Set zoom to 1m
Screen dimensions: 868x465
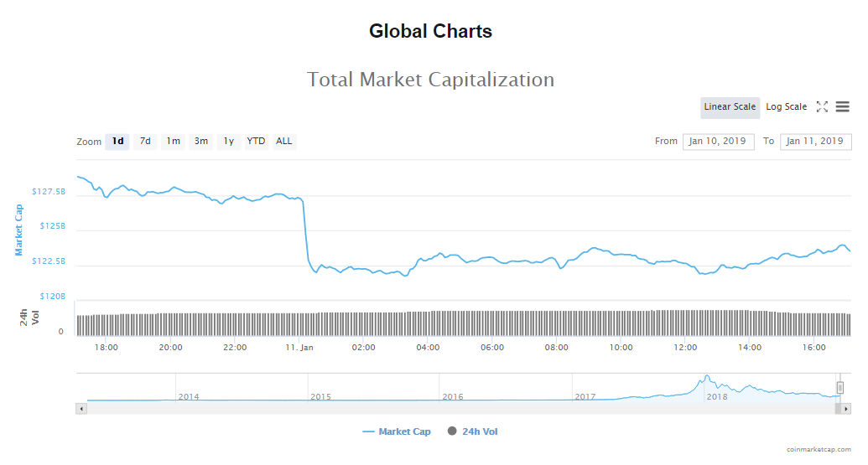[x=173, y=142]
